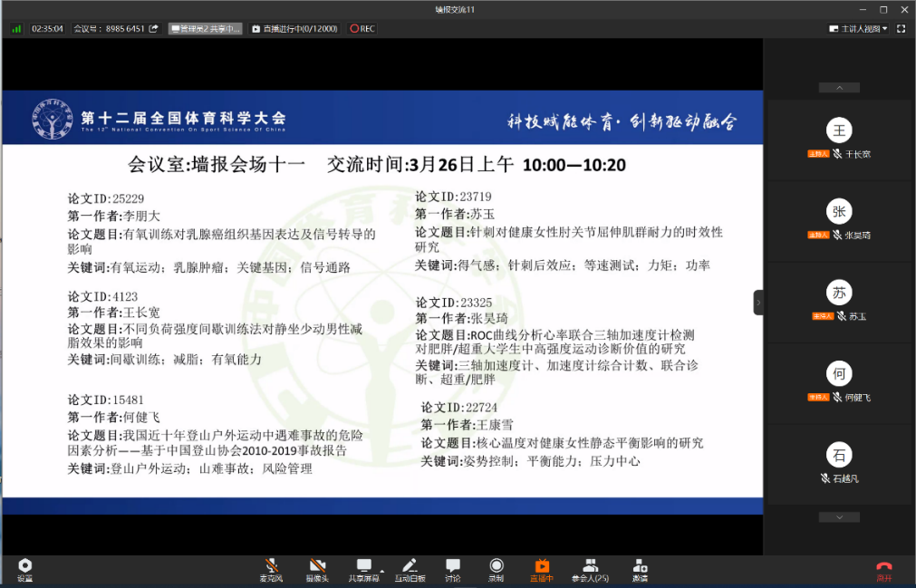Unmute the 麦克风 microphone
This screenshot has height=588, width=916.
(x=271, y=569)
